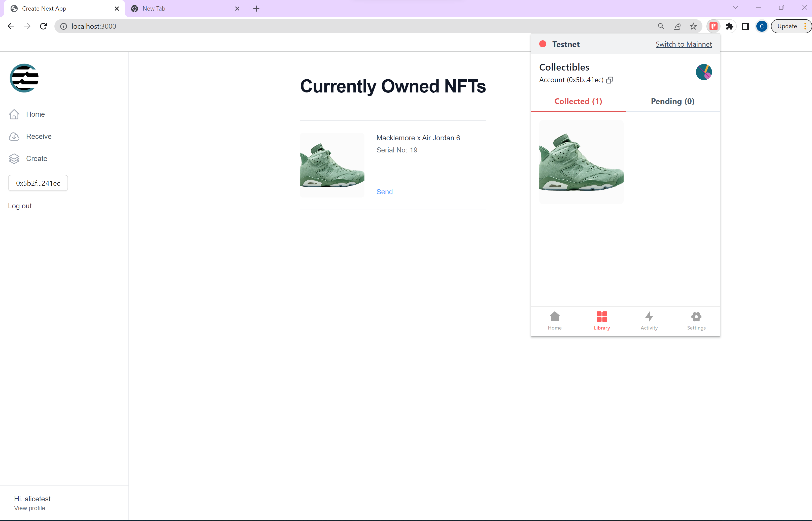The height and width of the screenshot is (521, 812).
Task: Open the wallet's collected sneaker thumbnail
Action: 581,162
